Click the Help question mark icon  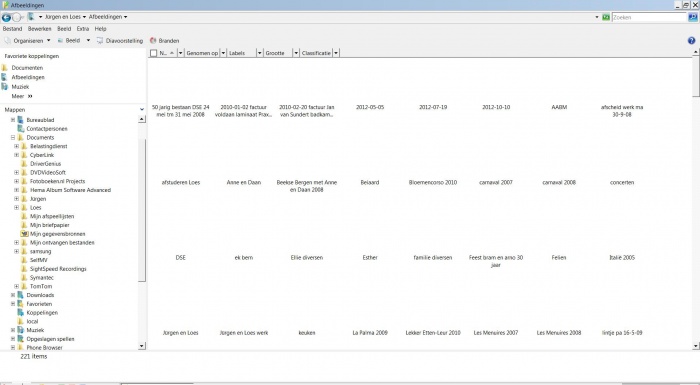tap(692, 41)
